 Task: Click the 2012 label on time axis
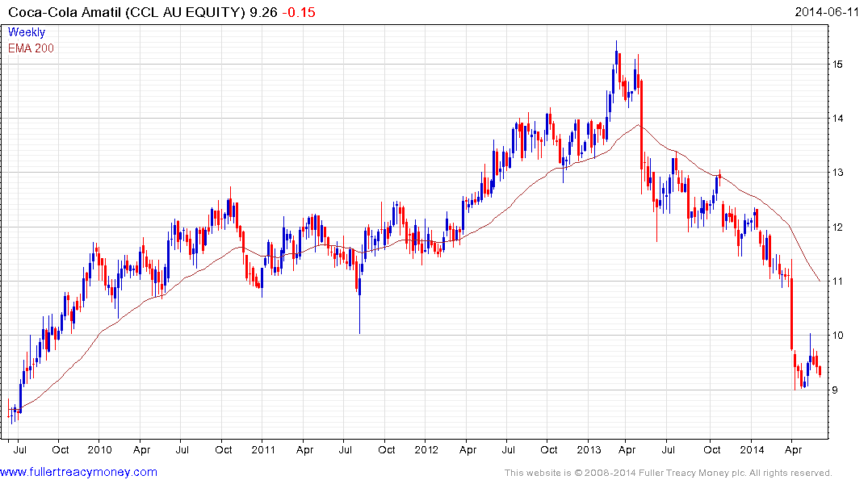click(426, 449)
